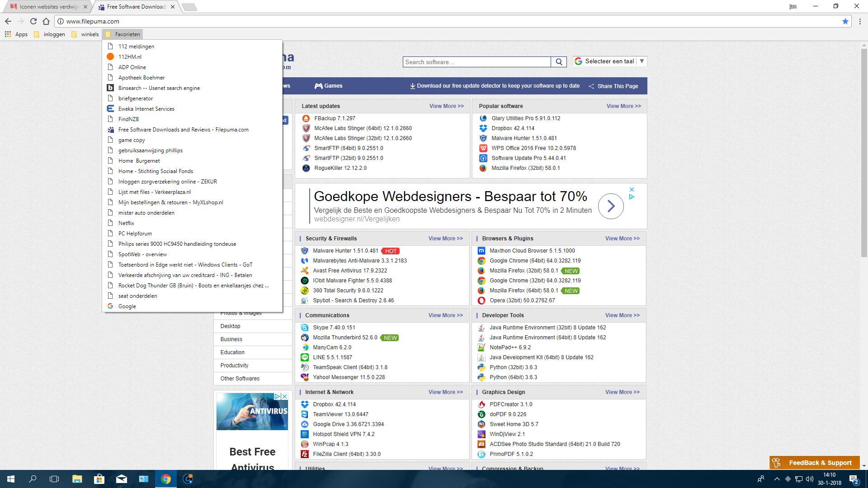Open Windows notification center icon
The width and height of the screenshot is (868, 488).
pos(853,479)
